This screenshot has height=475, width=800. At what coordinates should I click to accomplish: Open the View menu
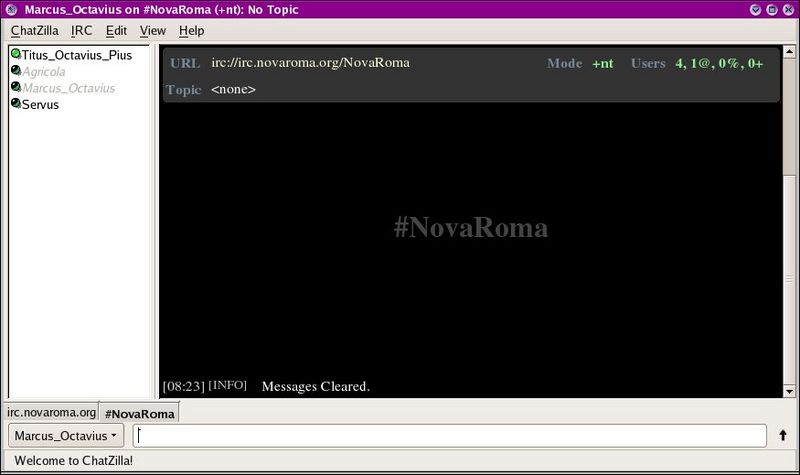153,31
